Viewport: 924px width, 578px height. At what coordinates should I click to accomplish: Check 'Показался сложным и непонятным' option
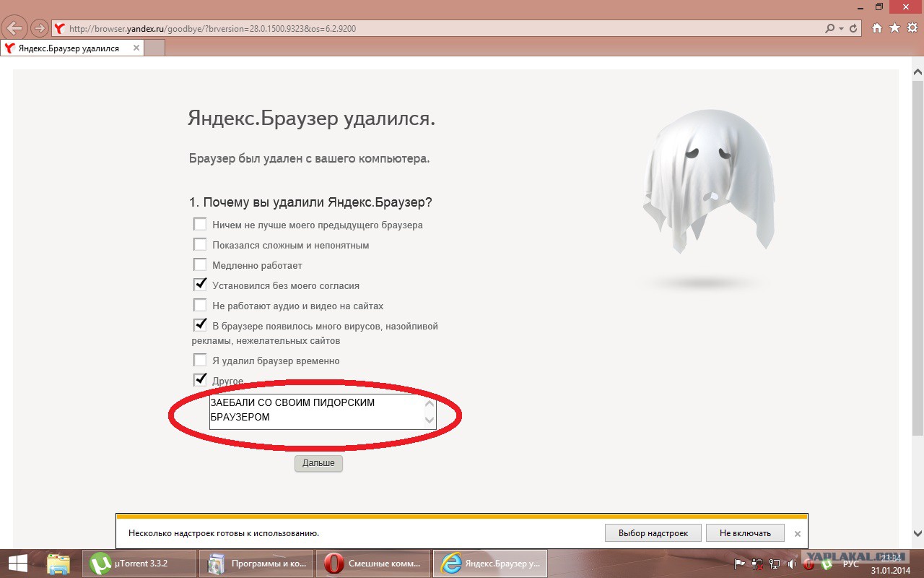(x=200, y=244)
